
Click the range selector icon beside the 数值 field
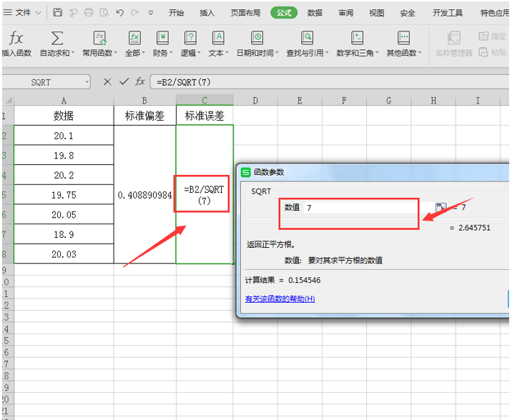440,207
